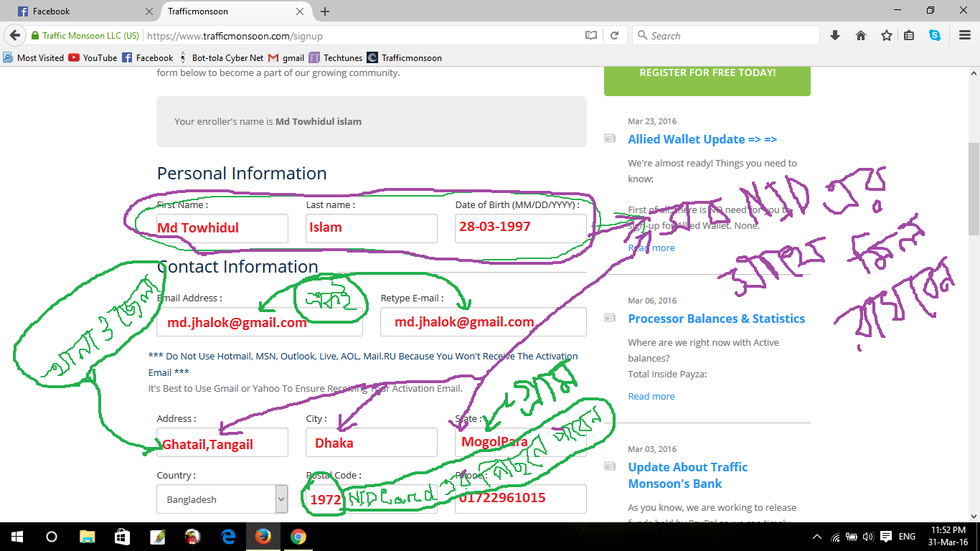This screenshot has height=551, width=980.
Task: Open the Windows Start menu
Action: (x=17, y=537)
